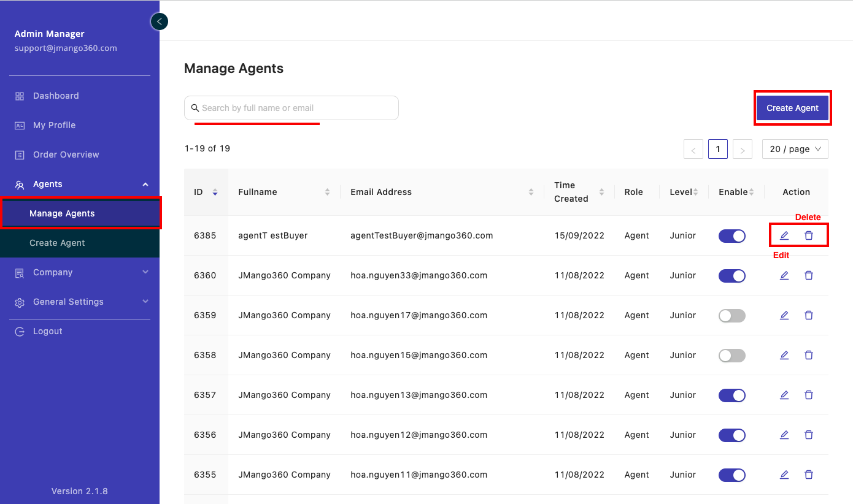Click edit pencil icon for agent 6359
The width and height of the screenshot is (853, 504).
784,315
